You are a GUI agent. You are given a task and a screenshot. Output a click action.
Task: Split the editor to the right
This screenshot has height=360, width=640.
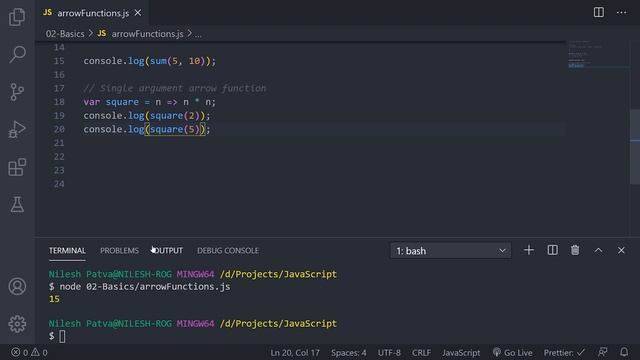[599, 12]
